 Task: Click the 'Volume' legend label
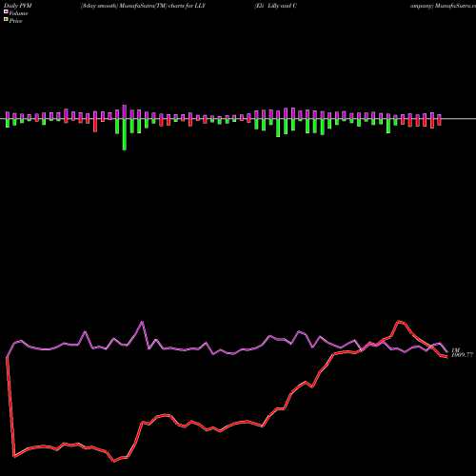18,13
